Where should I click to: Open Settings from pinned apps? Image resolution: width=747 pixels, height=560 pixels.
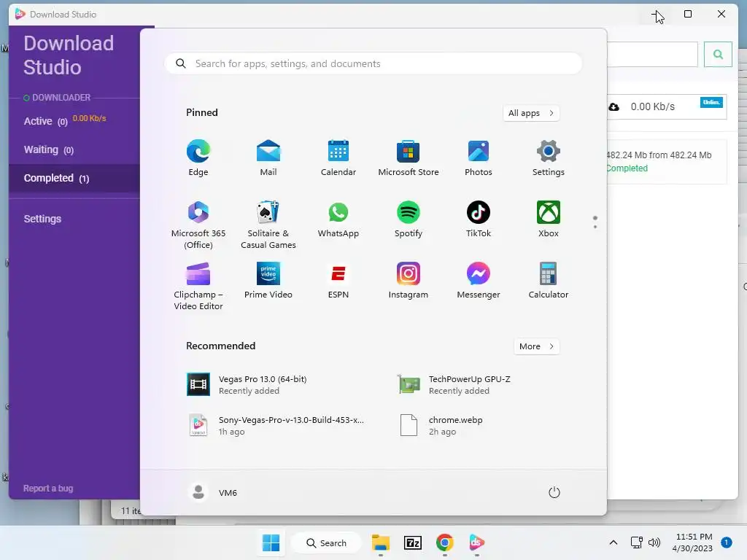(549, 157)
